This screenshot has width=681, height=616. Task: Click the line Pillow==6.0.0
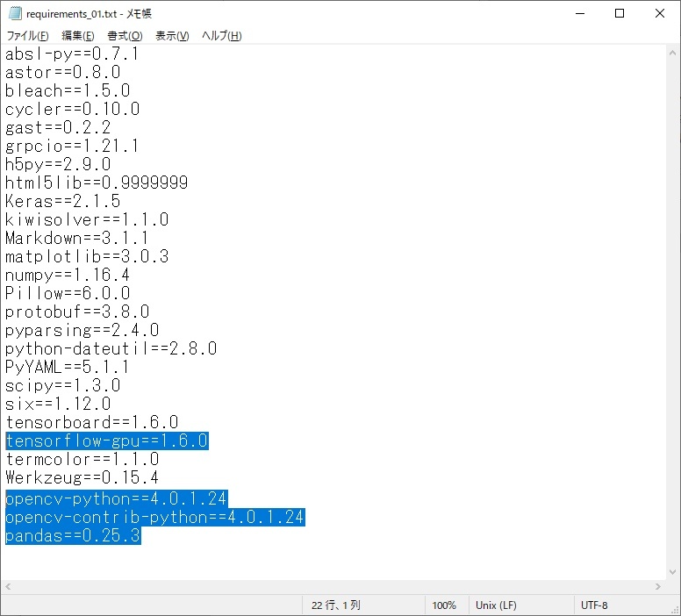68,293
